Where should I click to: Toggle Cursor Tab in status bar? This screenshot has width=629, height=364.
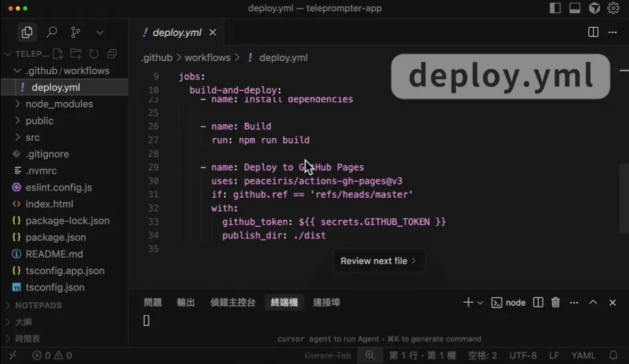(327, 355)
